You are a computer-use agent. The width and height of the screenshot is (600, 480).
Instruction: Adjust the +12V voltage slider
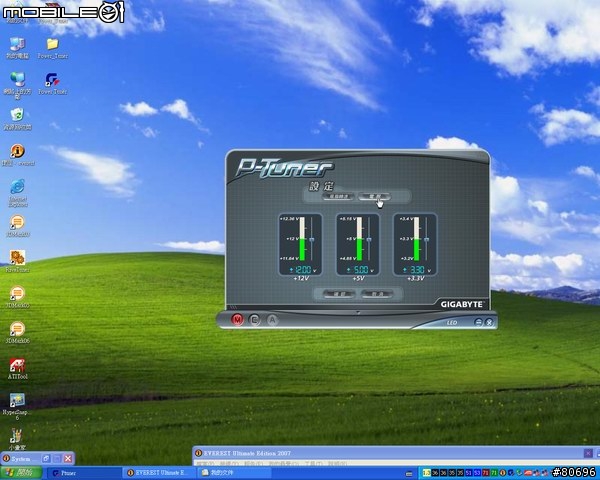[x=312, y=239]
